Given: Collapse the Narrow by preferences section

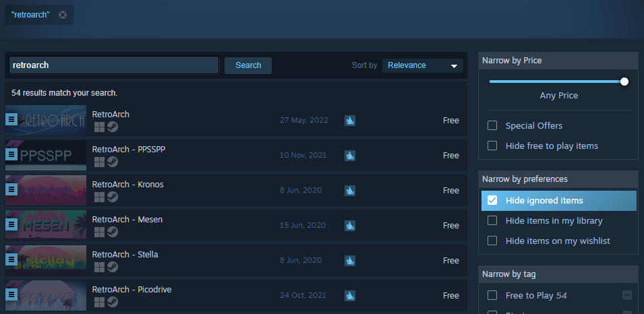Looking at the screenshot, I should click(x=558, y=179).
